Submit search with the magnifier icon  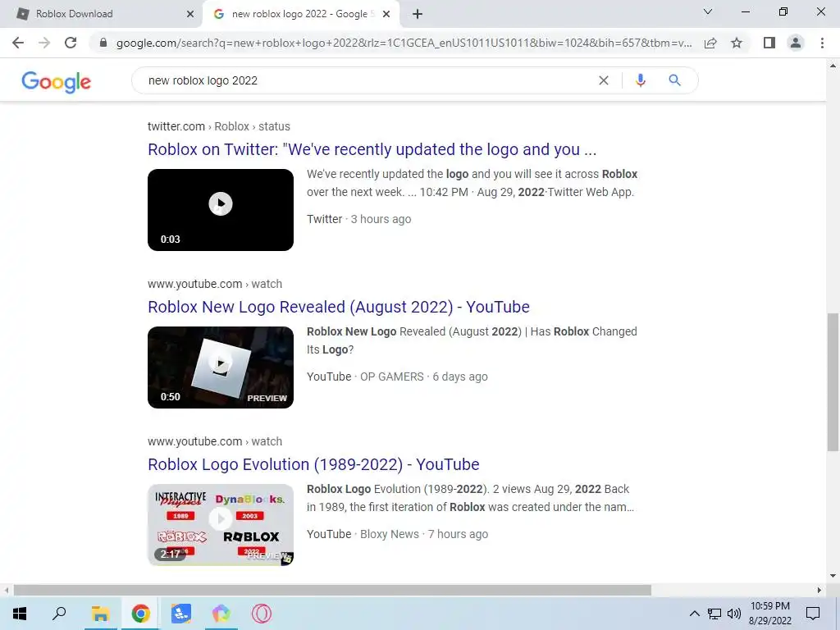click(x=674, y=80)
